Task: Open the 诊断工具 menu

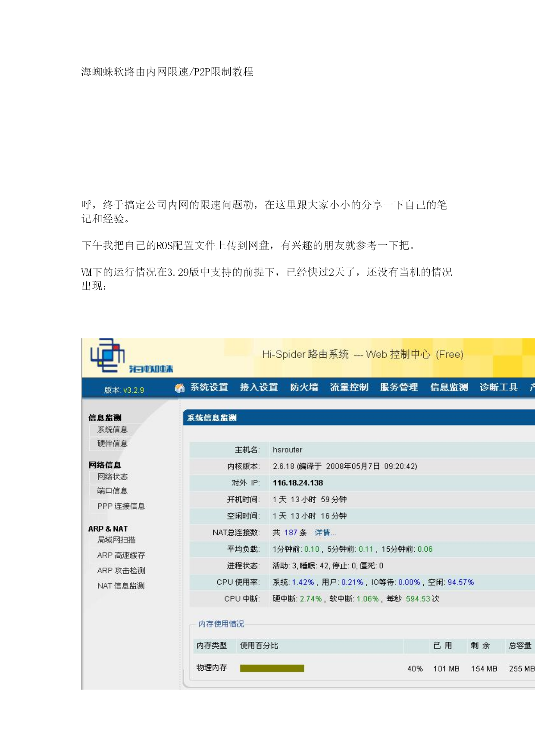Action: 499,387
